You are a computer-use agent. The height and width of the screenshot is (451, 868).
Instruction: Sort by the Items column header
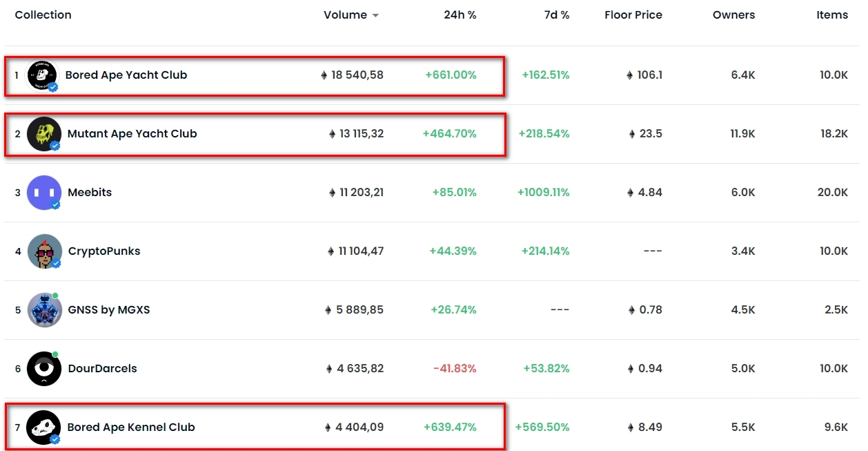832,15
